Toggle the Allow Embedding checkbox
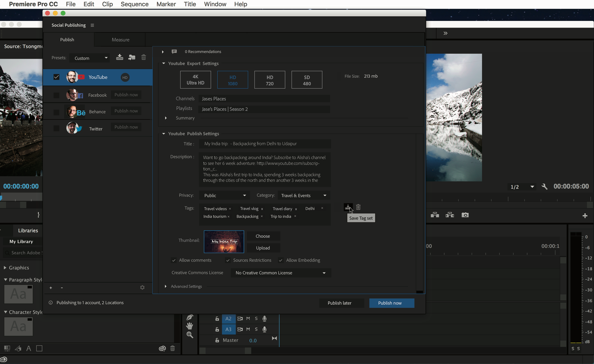This screenshot has height=364, width=594. tap(281, 260)
